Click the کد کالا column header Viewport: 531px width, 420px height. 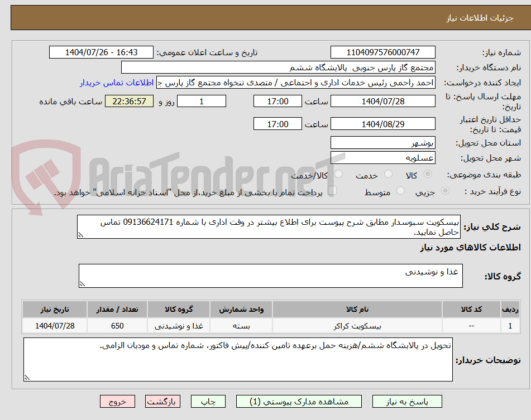pyautogui.click(x=471, y=310)
